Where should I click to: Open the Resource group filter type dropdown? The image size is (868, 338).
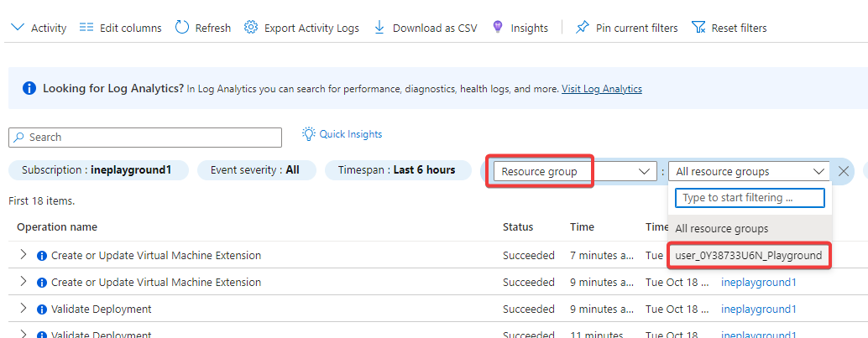[x=574, y=171]
